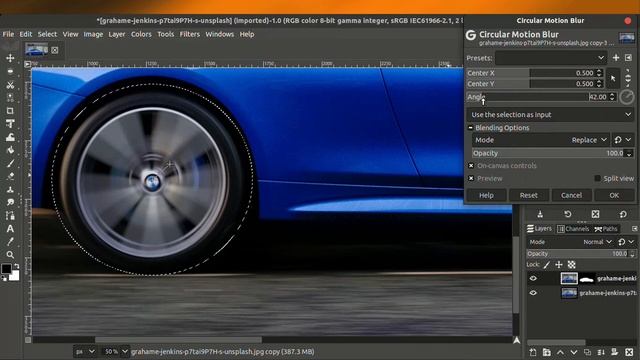Select the Scissors select tool

click(10, 85)
